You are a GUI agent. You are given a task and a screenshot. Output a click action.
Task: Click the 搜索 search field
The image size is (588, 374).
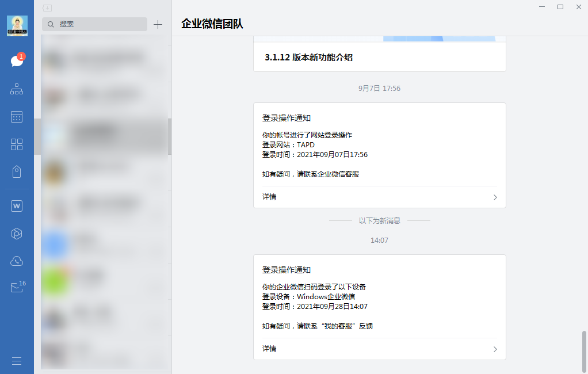[x=95, y=24]
